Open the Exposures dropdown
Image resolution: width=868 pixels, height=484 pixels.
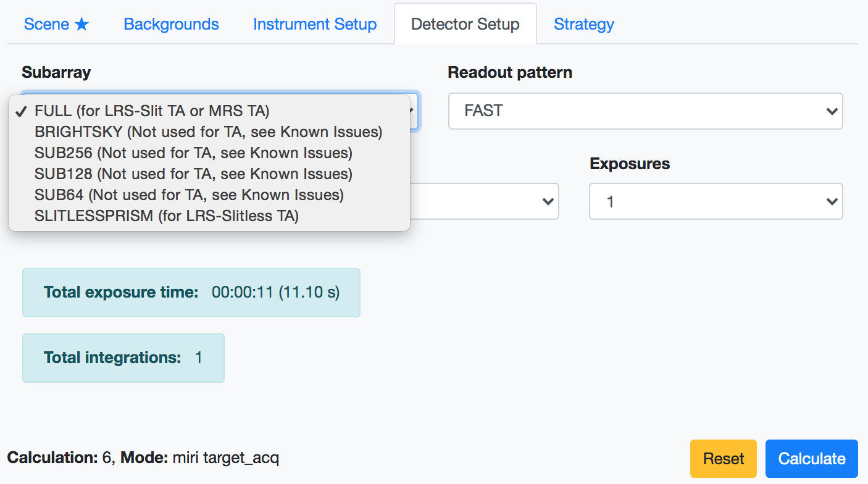pyautogui.click(x=716, y=201)
